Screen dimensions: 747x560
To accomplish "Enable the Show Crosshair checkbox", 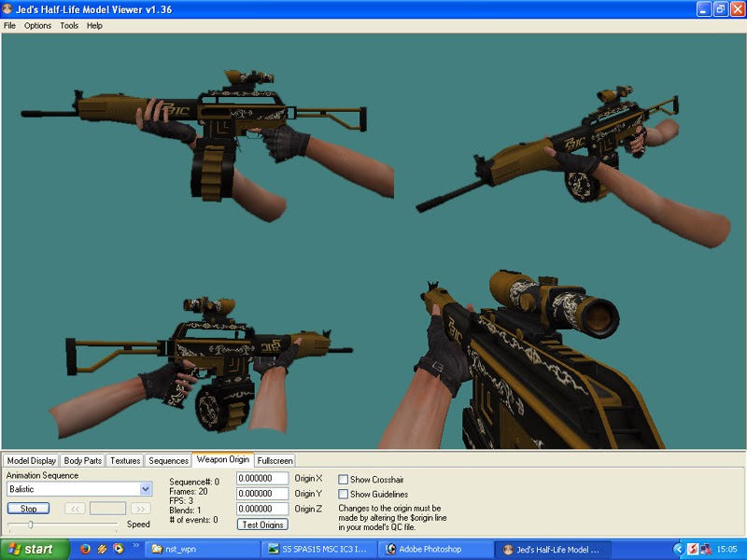I will (343, 479).
